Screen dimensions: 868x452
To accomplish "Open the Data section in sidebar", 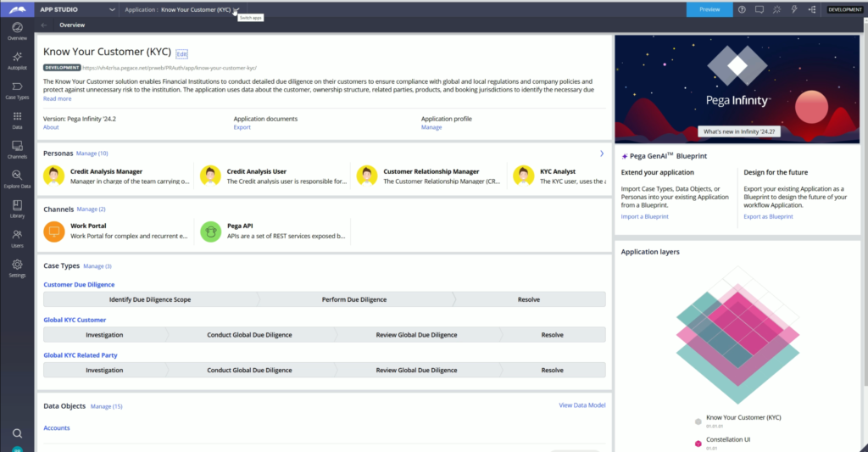I will [17, 120].
